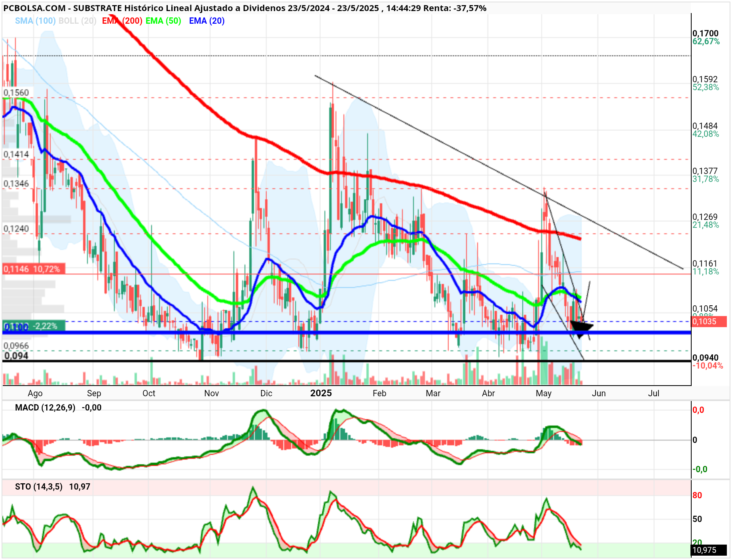Click the bold 0,094 support label

coord(16,356)
